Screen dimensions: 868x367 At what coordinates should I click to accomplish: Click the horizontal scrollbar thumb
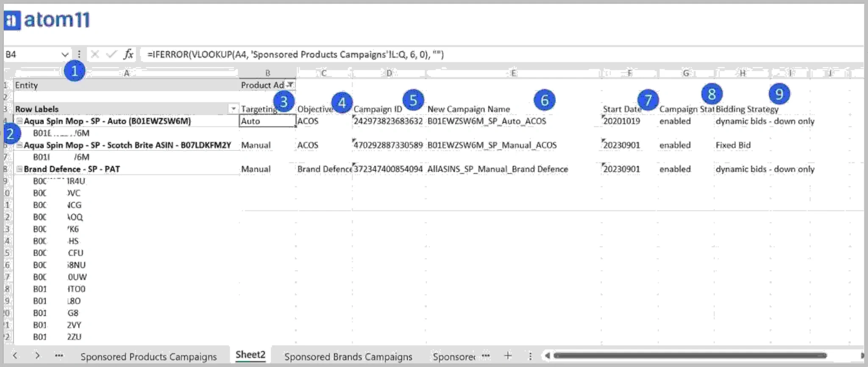click(x=690, y=356)
